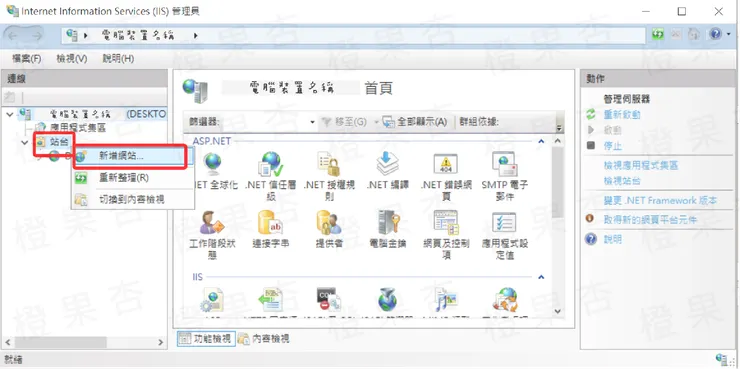Click the connections pane horizontal scroll right arrow
The width and height of the screenshot is (740, 369).
(160, 342)
